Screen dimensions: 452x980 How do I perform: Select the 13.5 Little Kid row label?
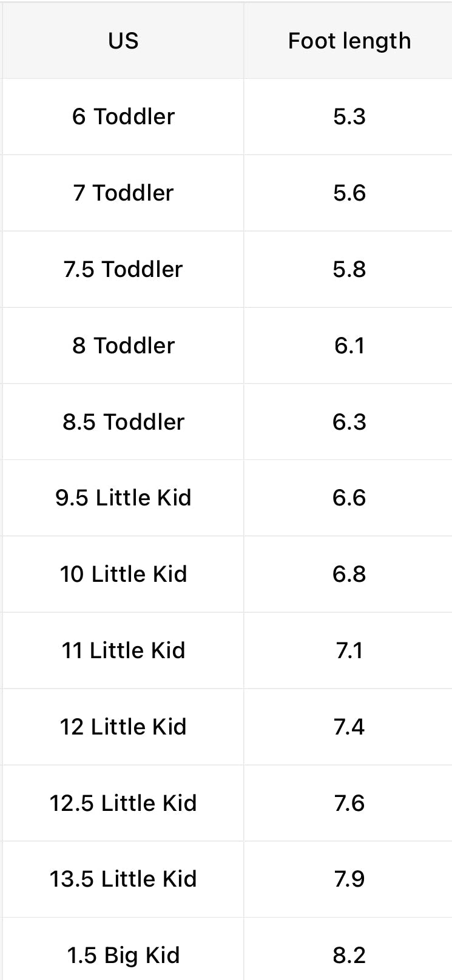(x=123, y=879)
